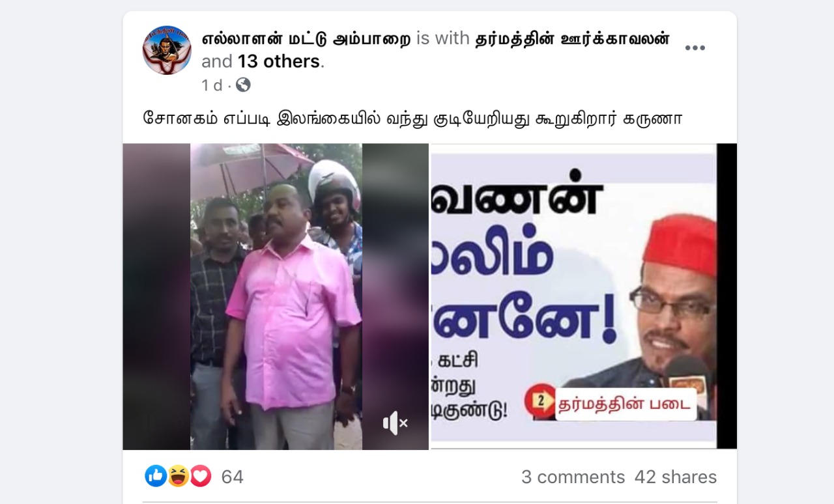Viewport: 834px width, 504px height.
Task: Click the Haha laughing reaction icon
Action: (178, 476)
